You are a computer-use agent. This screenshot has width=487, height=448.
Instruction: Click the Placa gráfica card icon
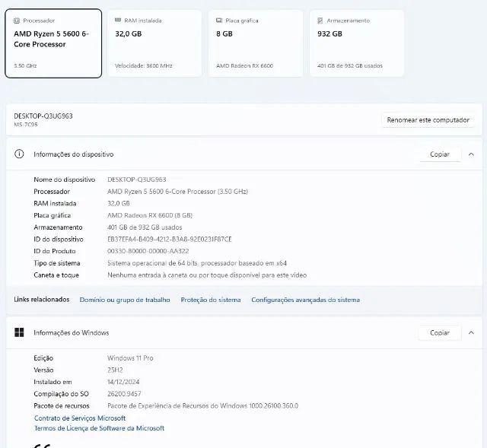[219, 21]
